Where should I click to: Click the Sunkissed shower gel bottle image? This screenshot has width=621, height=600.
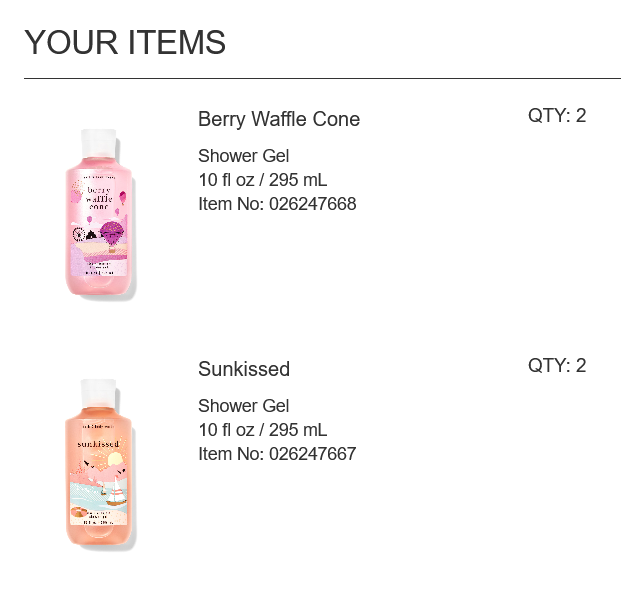pyautogui.click(x=99, y=465)
